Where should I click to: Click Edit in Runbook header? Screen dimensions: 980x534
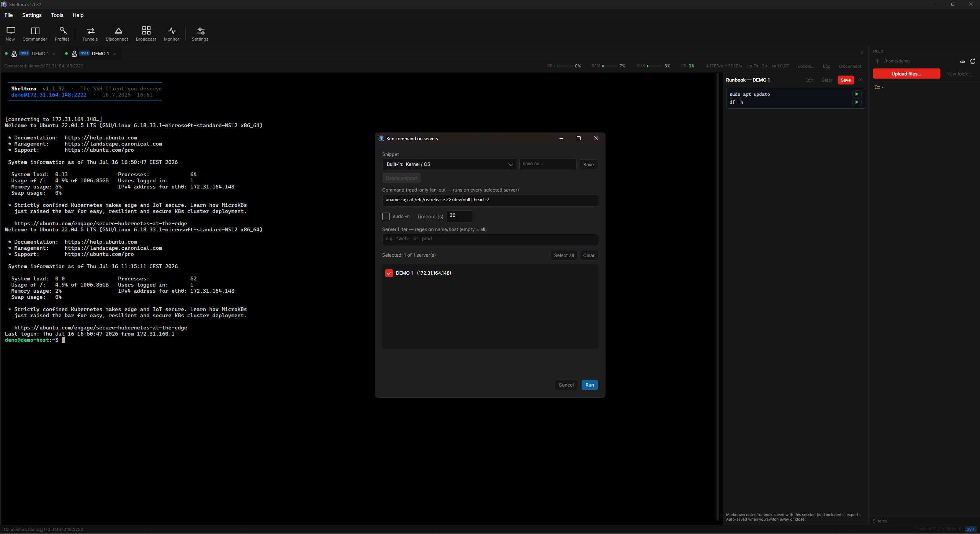pyautogui.click(x=809, y=80)
